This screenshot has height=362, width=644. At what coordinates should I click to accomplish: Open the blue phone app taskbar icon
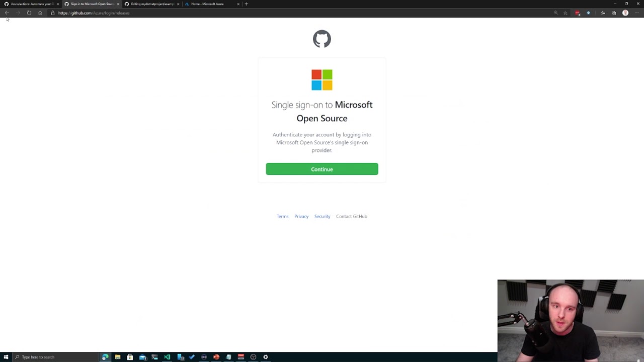tap(181, 357)
